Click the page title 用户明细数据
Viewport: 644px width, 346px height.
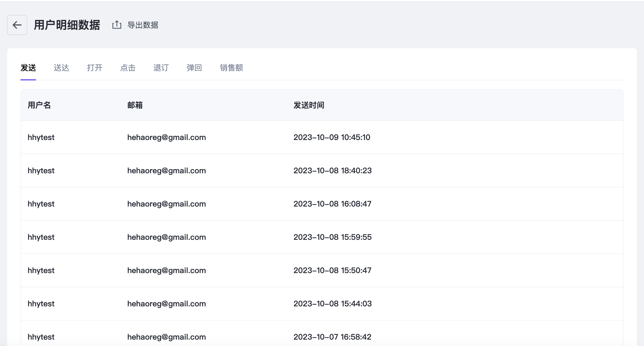click(67, 25)
